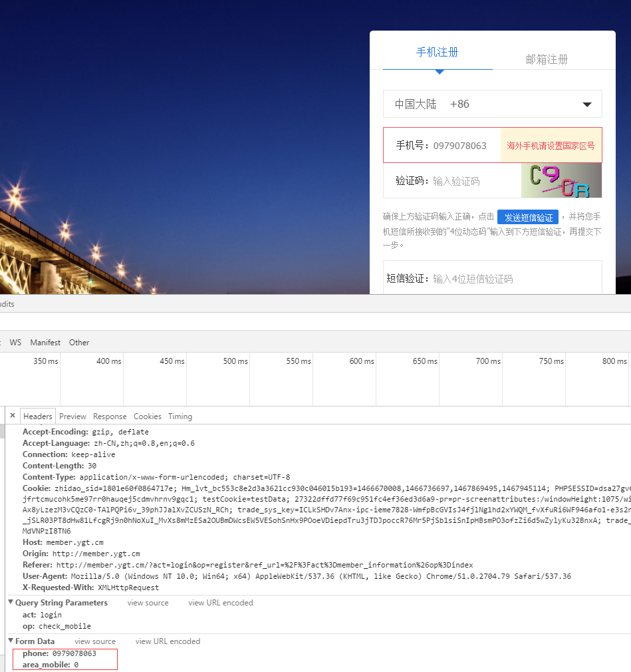Select the Other network filter
631x672 pixels.
pyautogui.click(x=78, y=342)
